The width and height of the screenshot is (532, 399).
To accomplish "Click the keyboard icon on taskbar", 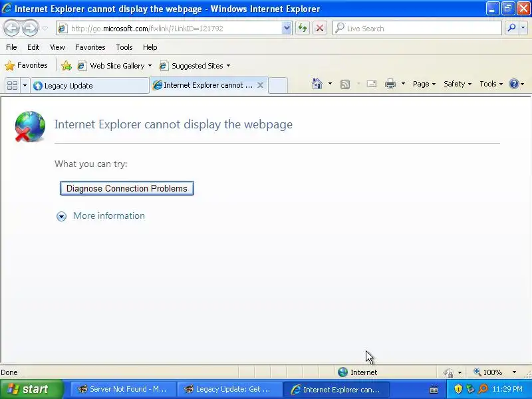I will click(x=434, y=390).
